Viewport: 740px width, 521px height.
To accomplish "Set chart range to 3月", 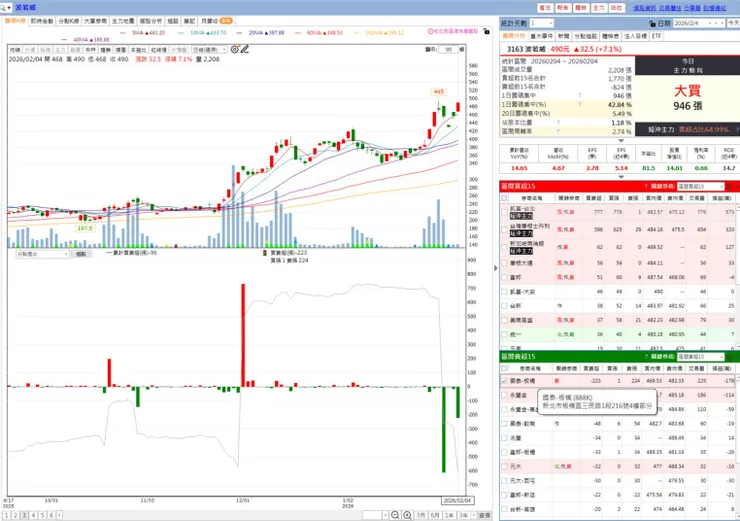I will click(421, 515).
